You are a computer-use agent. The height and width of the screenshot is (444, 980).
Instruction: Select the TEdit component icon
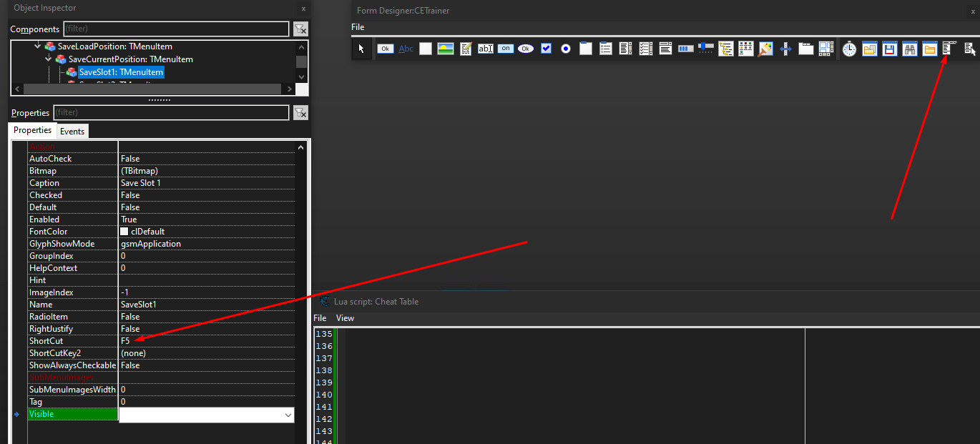pyautogui.click(x=486, y=49)
